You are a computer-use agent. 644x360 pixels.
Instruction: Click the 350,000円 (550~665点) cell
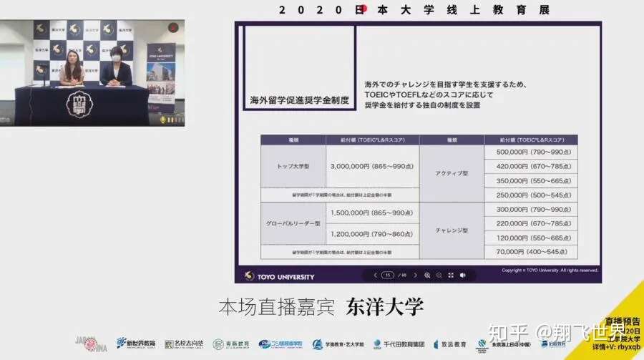(531, 181)
